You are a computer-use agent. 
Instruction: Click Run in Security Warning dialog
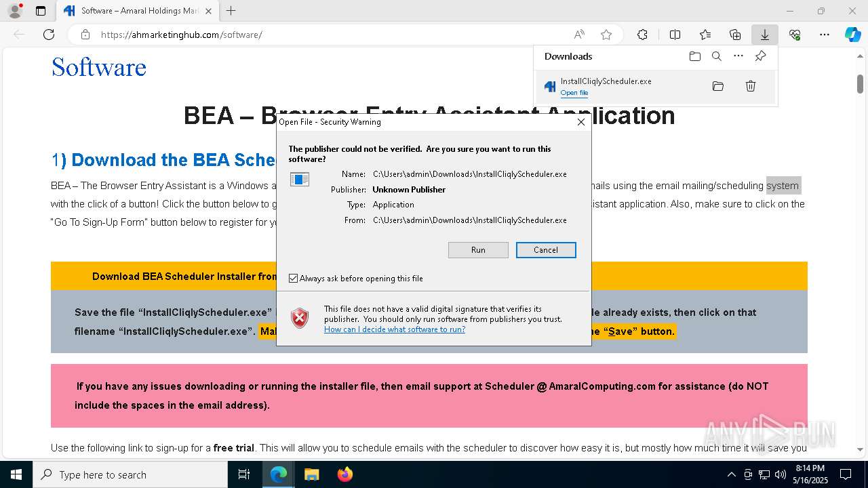478,250
